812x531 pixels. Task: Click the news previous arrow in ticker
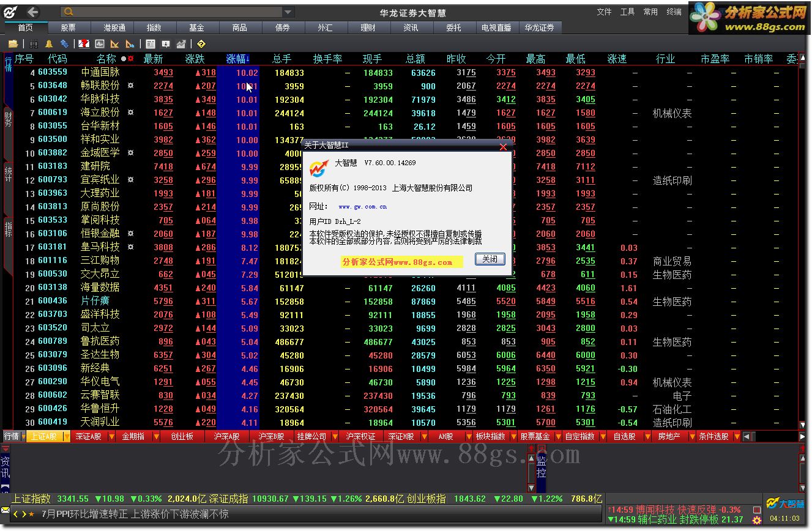coord(15,514)
